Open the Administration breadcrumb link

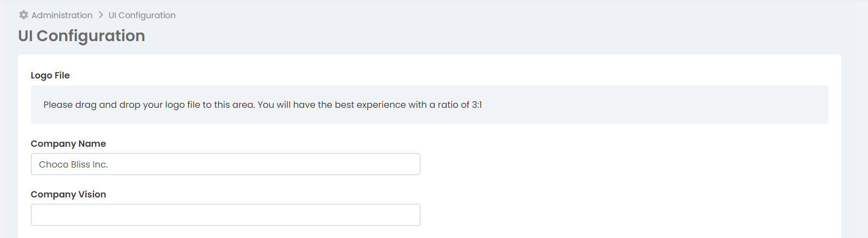62,15
